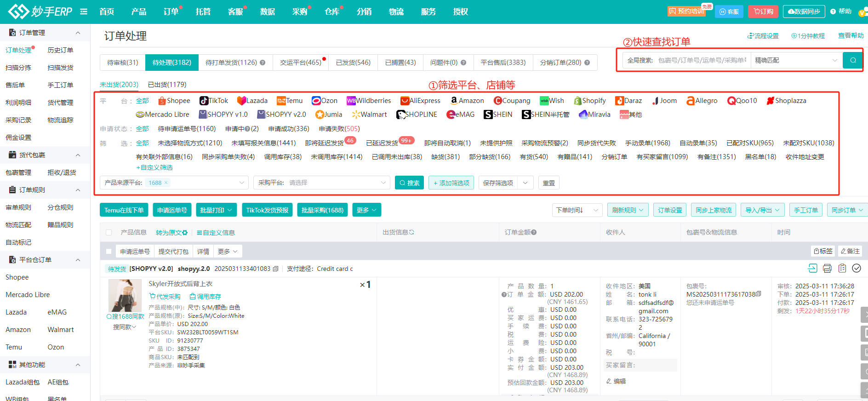Screen dimensions: 868x401
Task: Click the refresh icon next to 出货信息
Action: pyautogui.click(x=412, y=233)
